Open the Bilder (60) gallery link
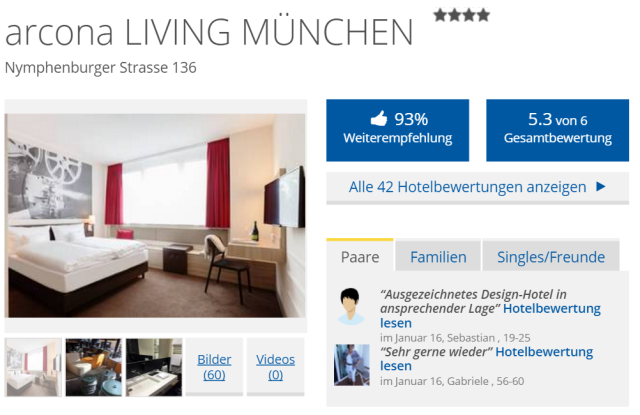The image size is (640, 415). click(214, 367)
